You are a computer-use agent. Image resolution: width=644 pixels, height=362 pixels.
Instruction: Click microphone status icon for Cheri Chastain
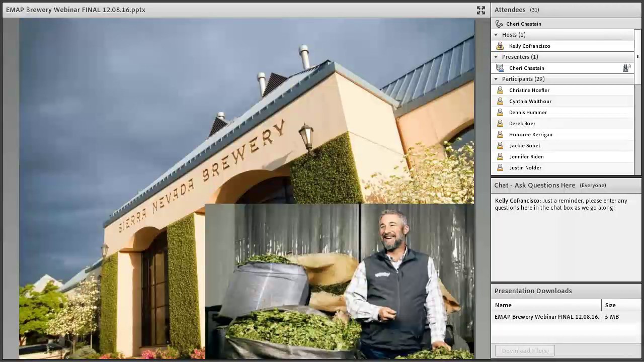pyautogui.click(x=626, y=68)
